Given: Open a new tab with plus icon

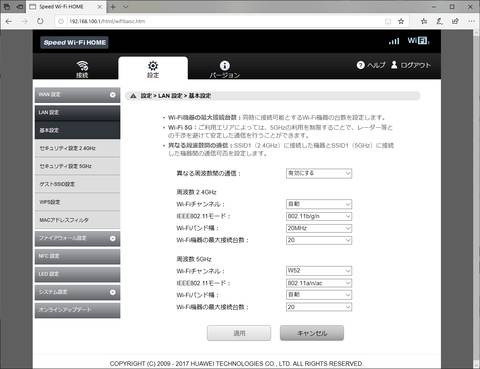Looking at the screenshot, I should click(113, 7).
